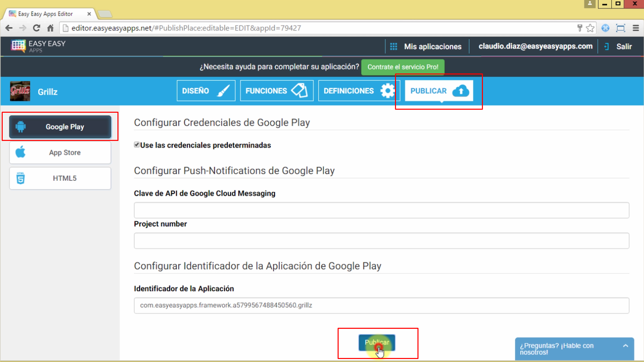The height and width of the screenshot is (362, 644).
Task: Open the Chrome hamburger menu
Action: coord(636,28)
